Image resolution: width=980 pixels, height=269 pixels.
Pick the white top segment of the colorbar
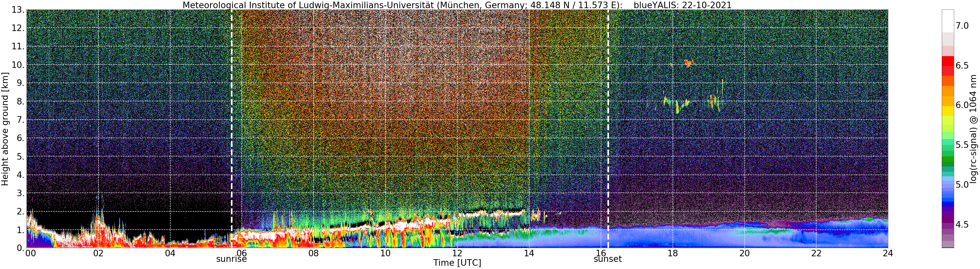click(x=947, y=21)
